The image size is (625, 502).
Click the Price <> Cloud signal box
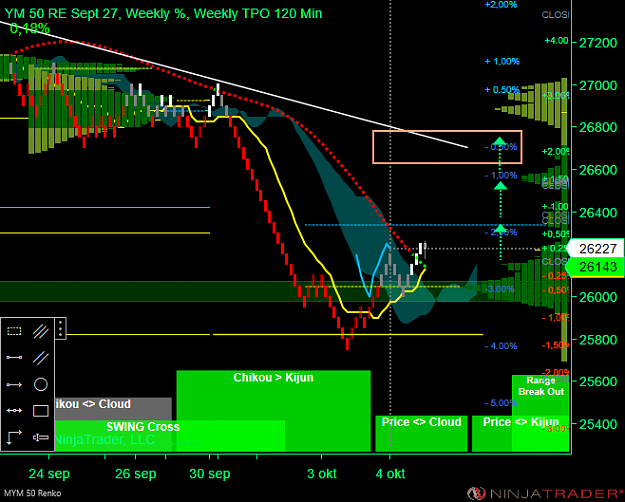pyautogui.click(x=421, y=433)
